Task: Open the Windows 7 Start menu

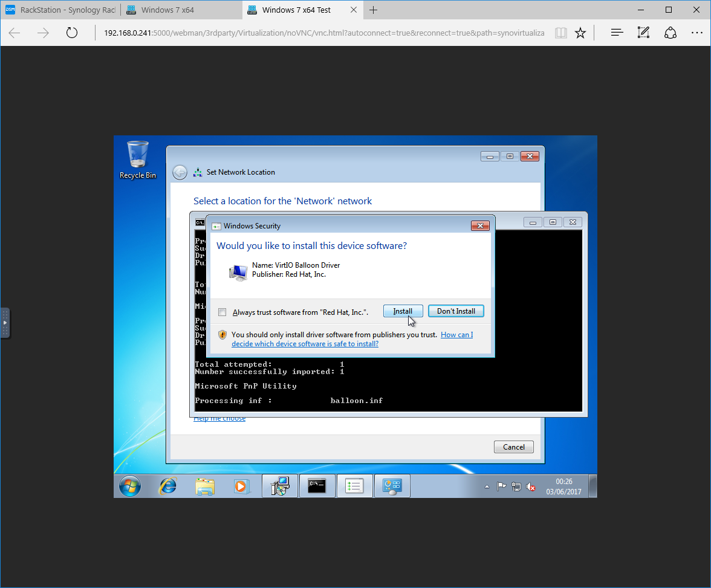Action: pyautogui.click(x=129, y=486)
